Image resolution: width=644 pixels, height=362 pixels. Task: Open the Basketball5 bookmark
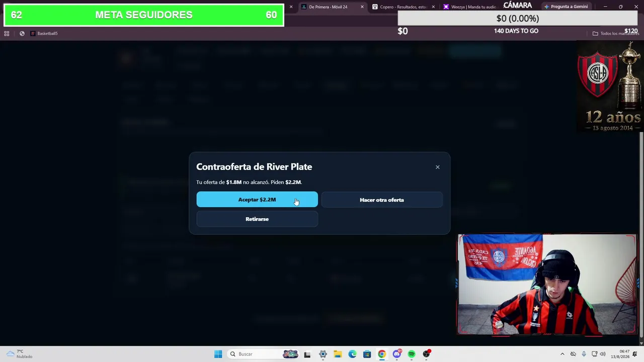[x=44, y=34]
